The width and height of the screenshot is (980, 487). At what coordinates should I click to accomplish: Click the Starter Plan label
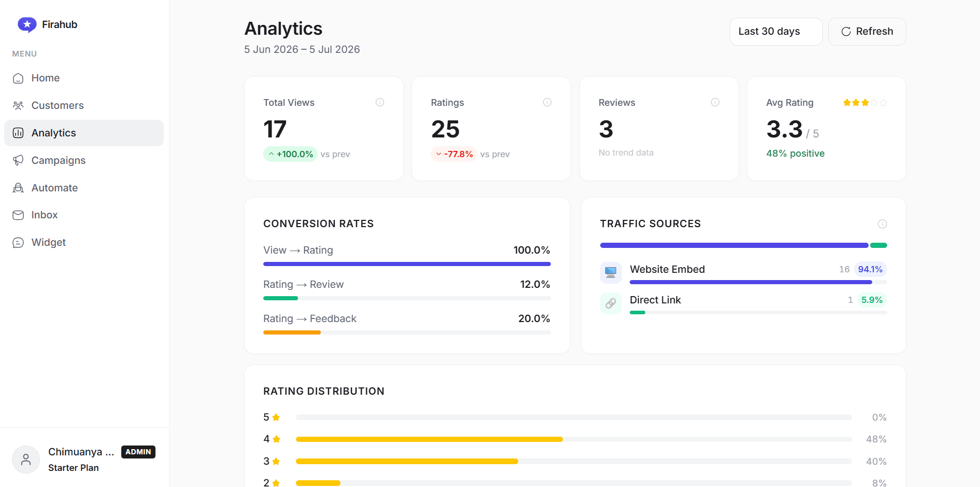(x=74, y=468)
